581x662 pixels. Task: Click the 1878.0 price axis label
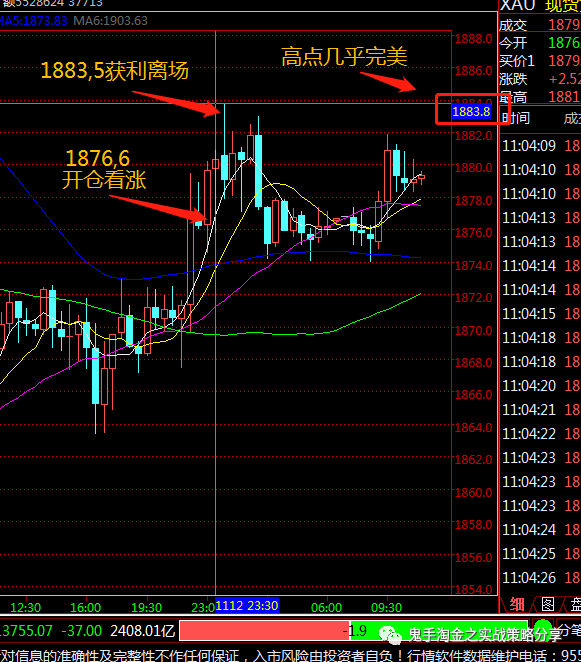click(473, 201)
